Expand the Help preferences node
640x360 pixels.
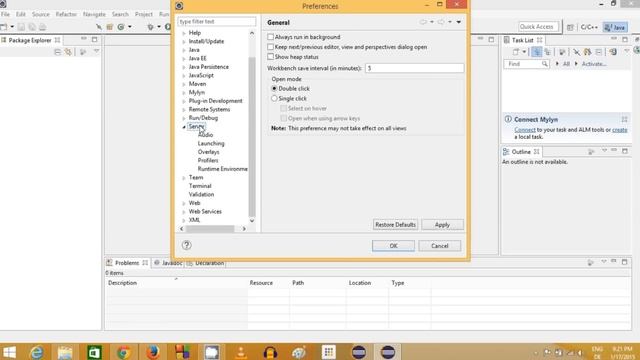tap(184, 33)
